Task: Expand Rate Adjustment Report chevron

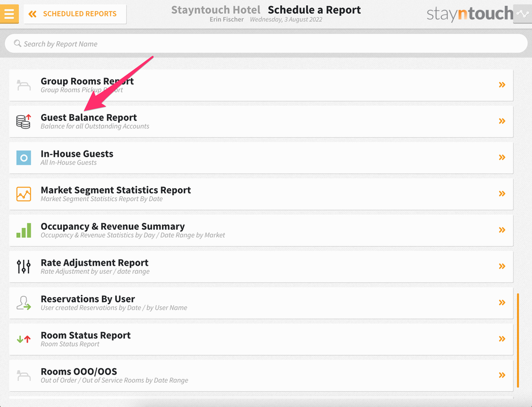Action: (502, 266)
